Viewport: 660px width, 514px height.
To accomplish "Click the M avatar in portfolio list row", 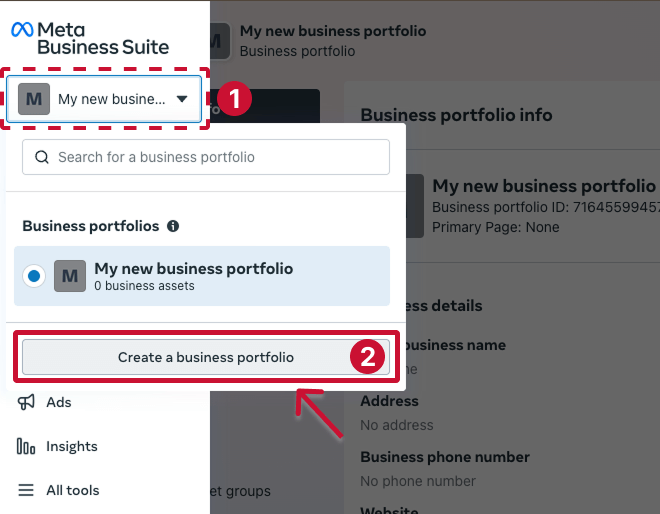I will (69, 276).
